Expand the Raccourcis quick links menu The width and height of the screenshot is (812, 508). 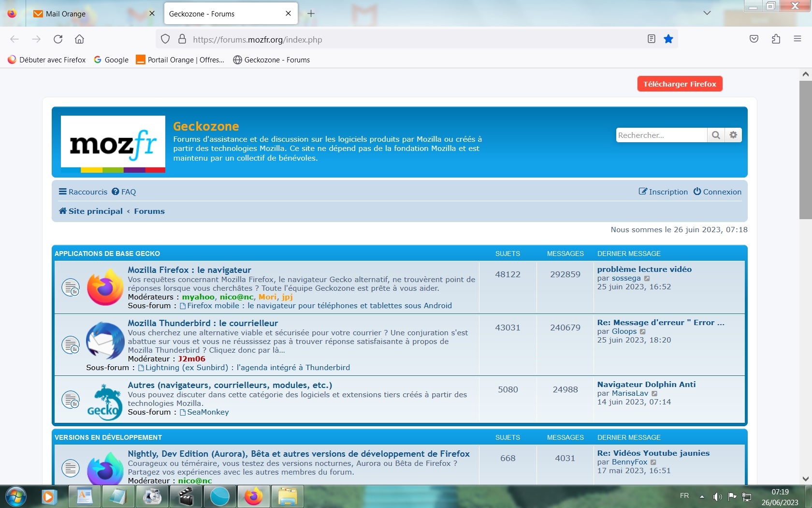[x=83, y=192]
